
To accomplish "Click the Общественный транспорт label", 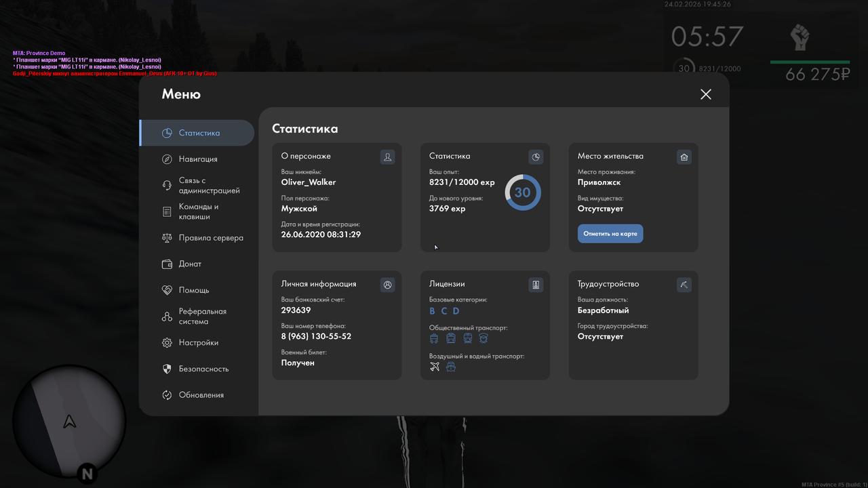I will click(x=468, y=327).
